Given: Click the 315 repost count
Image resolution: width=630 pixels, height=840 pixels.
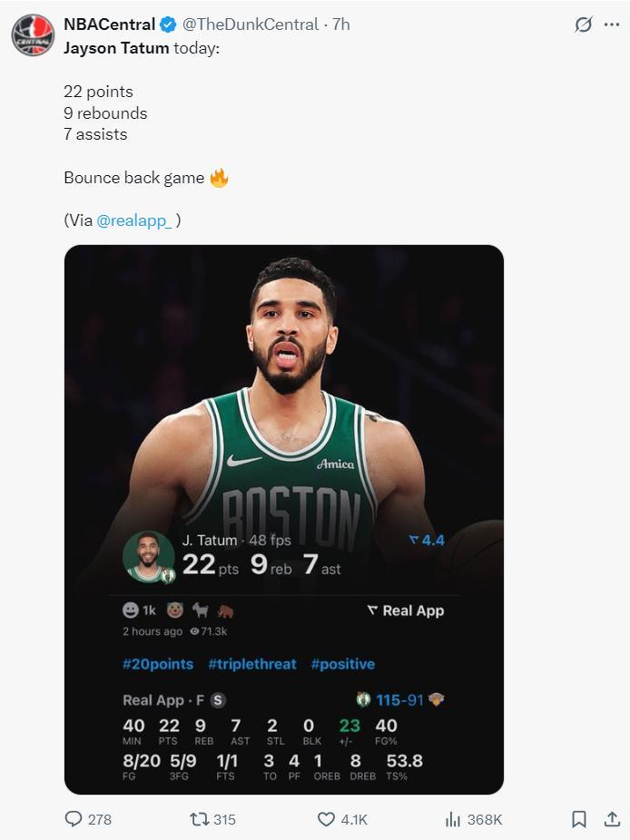Looking at the screenshot, I should [x=224, y=819].
